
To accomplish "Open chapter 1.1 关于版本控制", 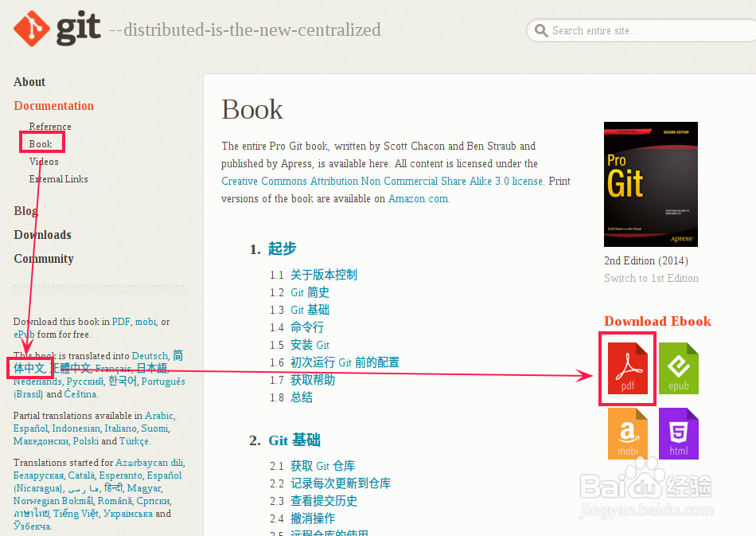I will click(325, 274).
